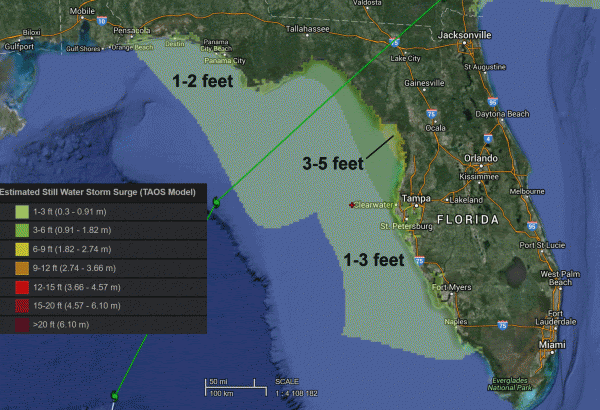
Task: Click the '3-5 feet' surge annotation
Action: coord(333,163)
